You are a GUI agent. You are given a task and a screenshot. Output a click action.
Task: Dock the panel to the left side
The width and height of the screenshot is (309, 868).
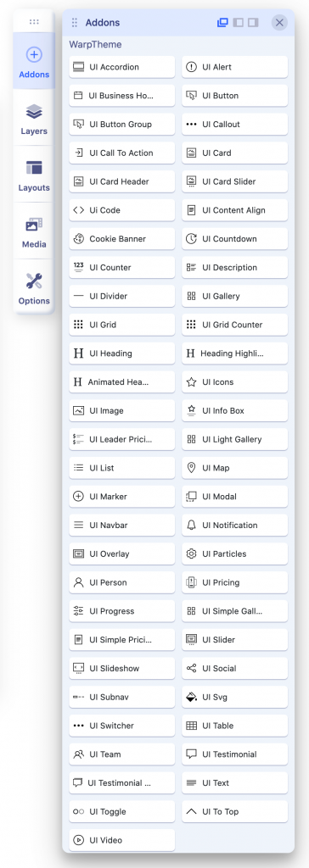[238, 23]
